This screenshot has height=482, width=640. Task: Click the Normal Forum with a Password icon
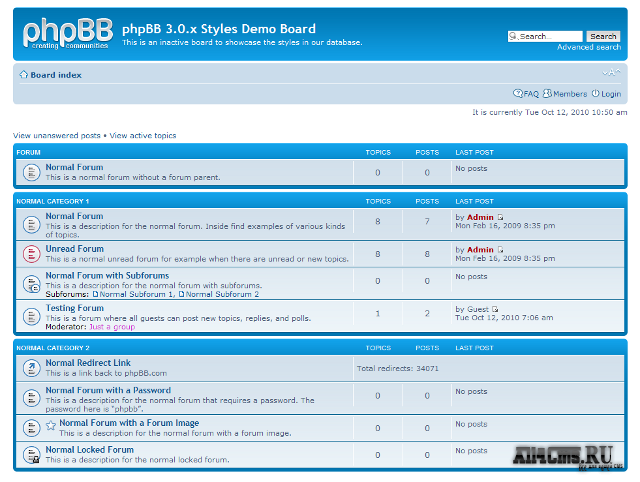tap(31, 398)
